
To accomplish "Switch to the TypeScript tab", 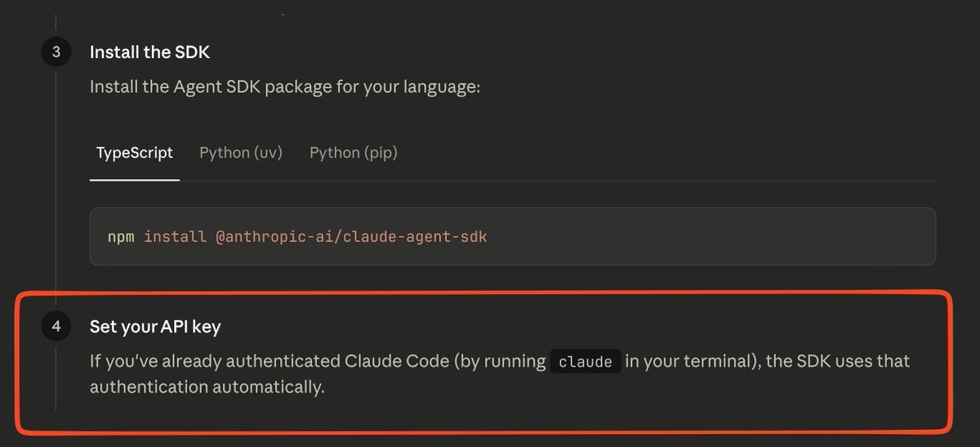I will pyautogui.click(x=135, y=153).
